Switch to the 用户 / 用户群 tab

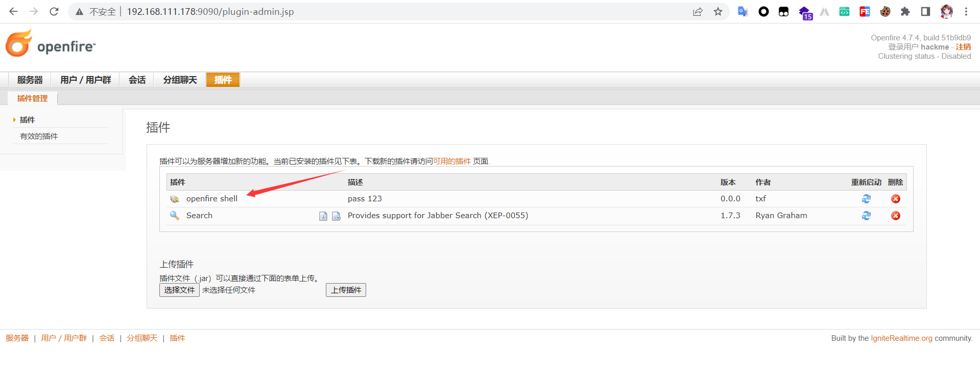point(85,80)
